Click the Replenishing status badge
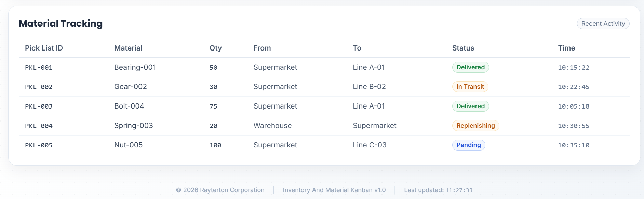644x199 pixels. [x=475, y=126]
